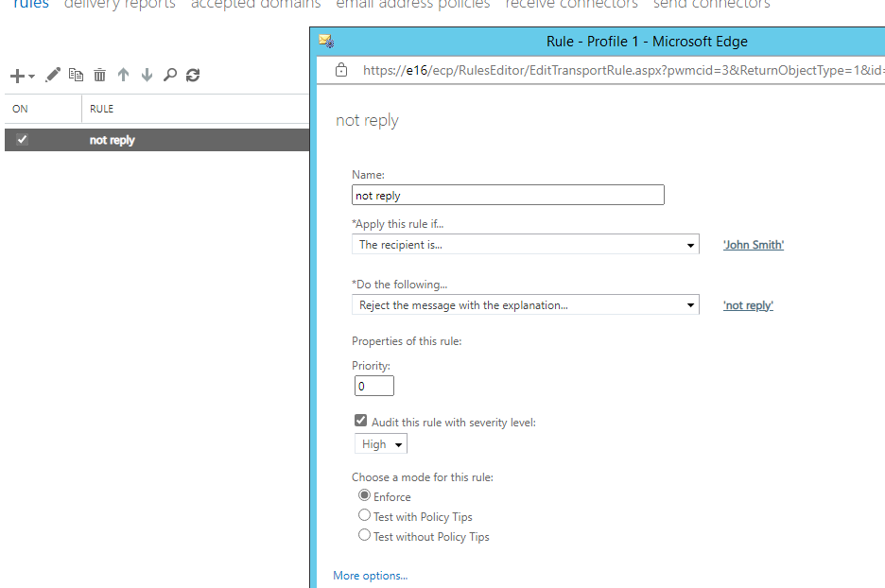Screen dimensions: 885x588
Task: Open the 'send connectors' tab
Action: pyautogui.click(x=711, y=5)
